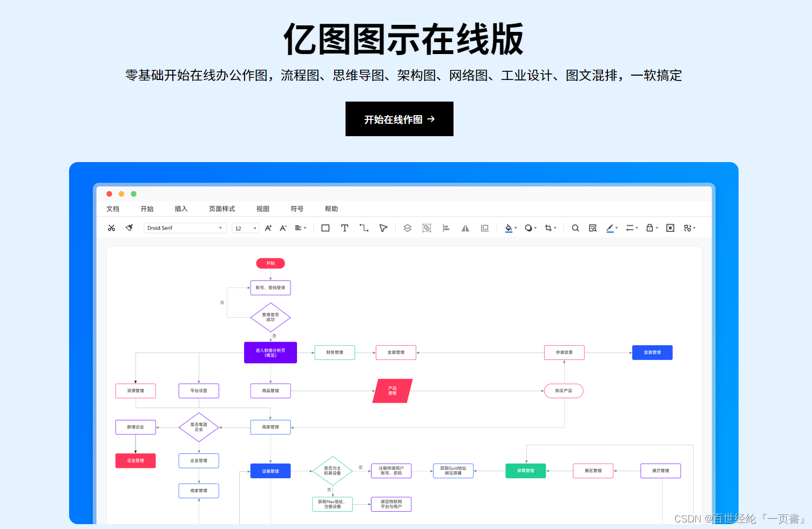The height and width of the screenshot is (529, 812).
Task: Select the green 屏幕管理 node
Action: tap(526, 471)
